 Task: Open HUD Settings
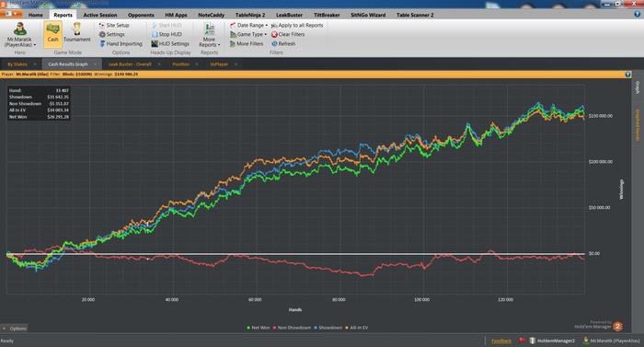pyautogui.click(x=170, y=43)
